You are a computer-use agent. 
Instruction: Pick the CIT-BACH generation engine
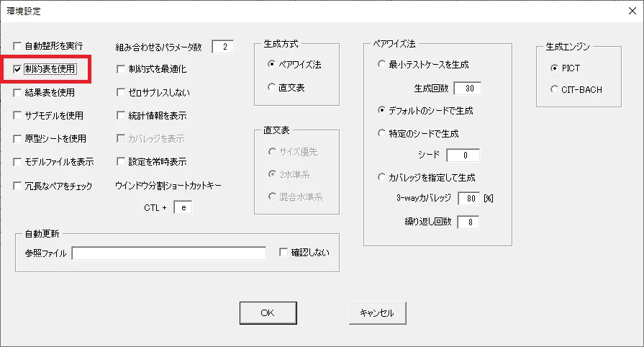pos(553,90)
